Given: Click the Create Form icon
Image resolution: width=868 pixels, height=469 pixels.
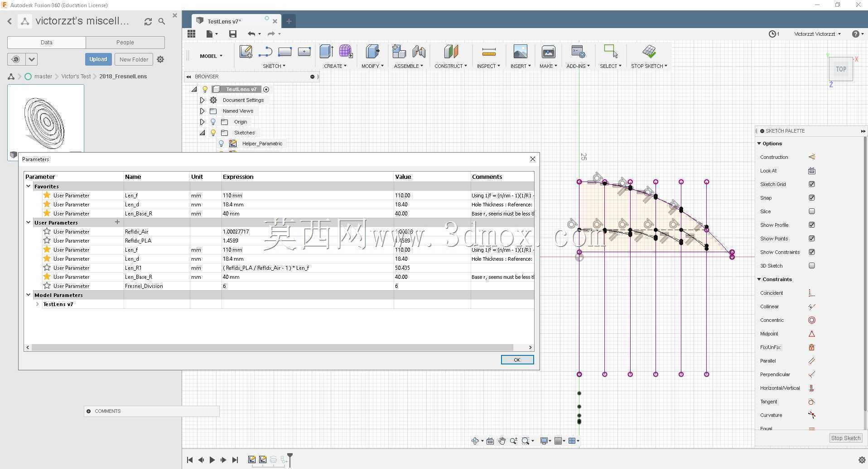Looking at the screenshot, I should pos(346,52).
